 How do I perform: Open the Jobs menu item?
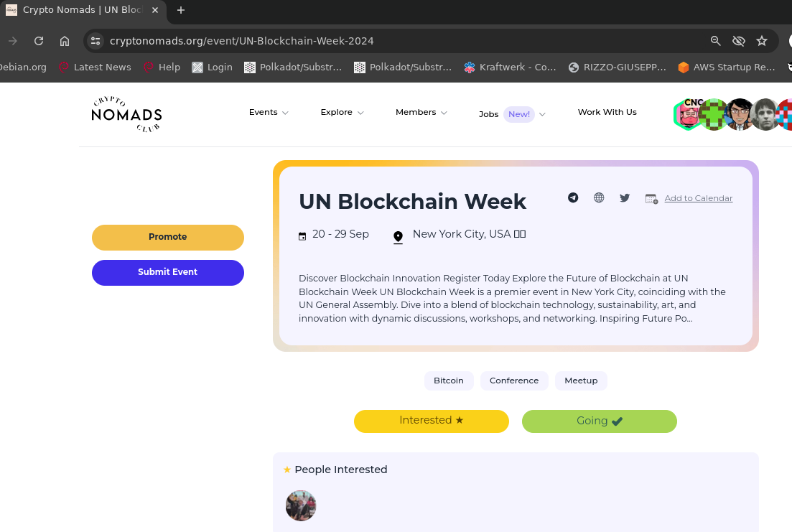488,114
